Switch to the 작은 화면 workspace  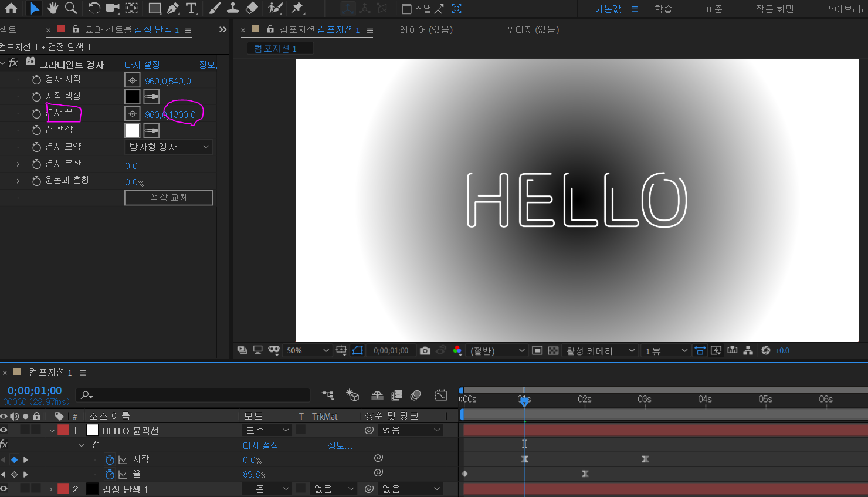[x=775, y=9]
